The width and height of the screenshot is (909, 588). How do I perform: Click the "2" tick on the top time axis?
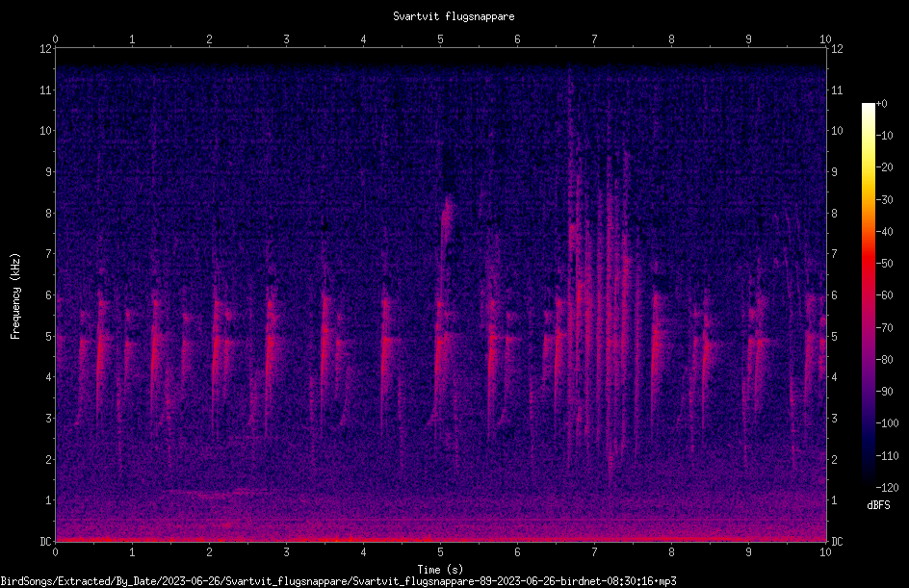click(209, 38)
